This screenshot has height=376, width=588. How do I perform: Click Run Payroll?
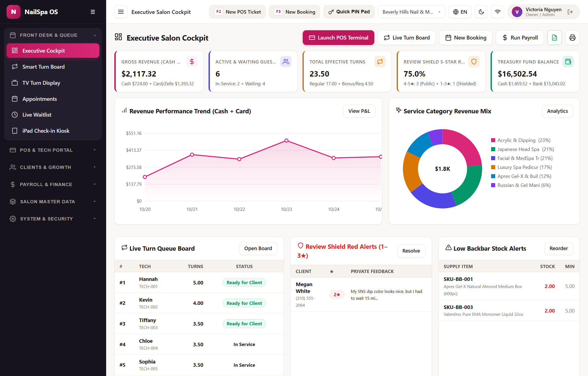520,38
